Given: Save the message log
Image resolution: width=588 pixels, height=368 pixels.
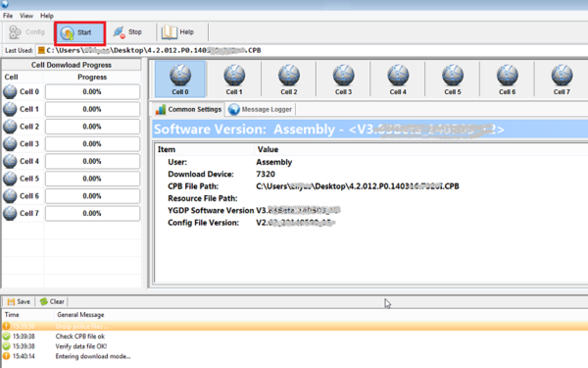Looking at the screenshot, I should click(19, 301).
